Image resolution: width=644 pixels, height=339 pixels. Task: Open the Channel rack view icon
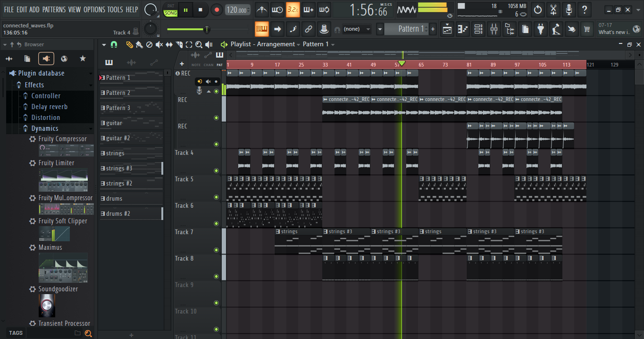[478, 29]
